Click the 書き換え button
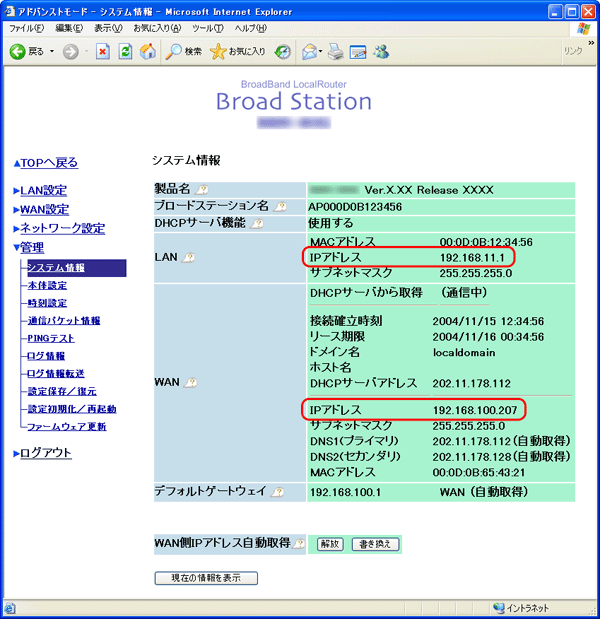Screen dimensions: 600x619 pos(375,544)
